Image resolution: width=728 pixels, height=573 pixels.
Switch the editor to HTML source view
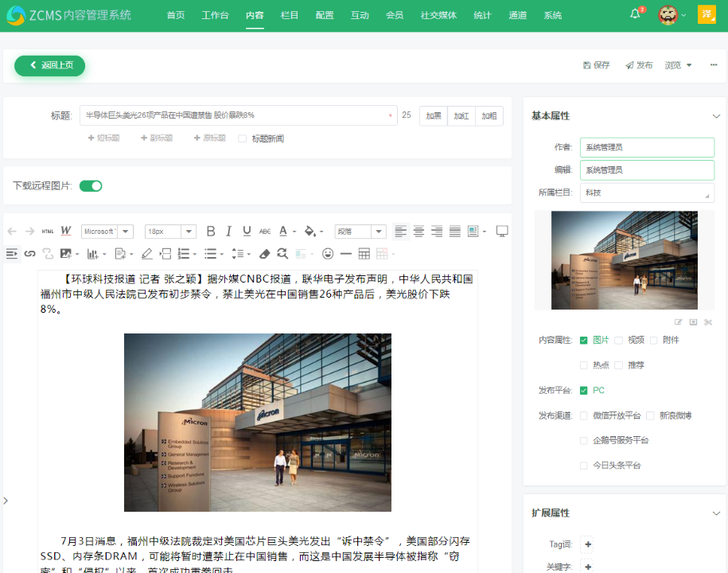pos(48,232)
